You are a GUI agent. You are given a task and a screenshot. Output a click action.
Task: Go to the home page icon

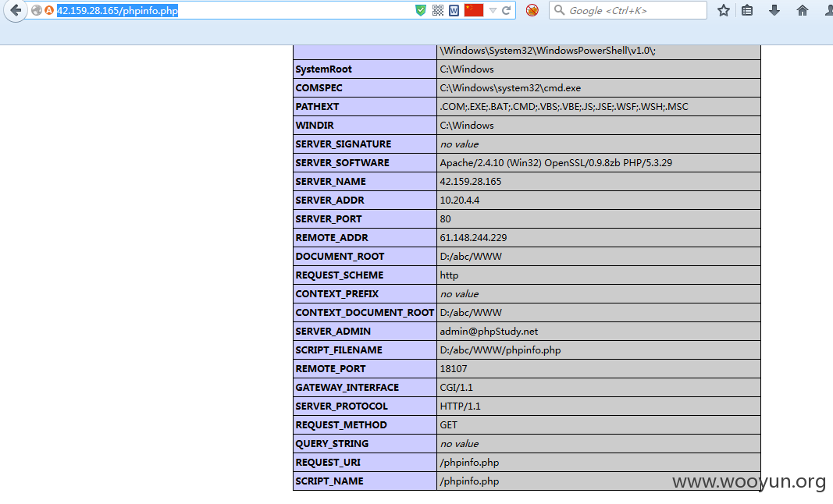pos(803,10)
